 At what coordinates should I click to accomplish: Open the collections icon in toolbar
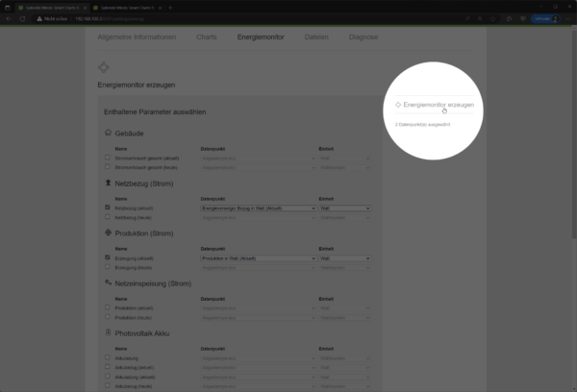pos(523,19)
